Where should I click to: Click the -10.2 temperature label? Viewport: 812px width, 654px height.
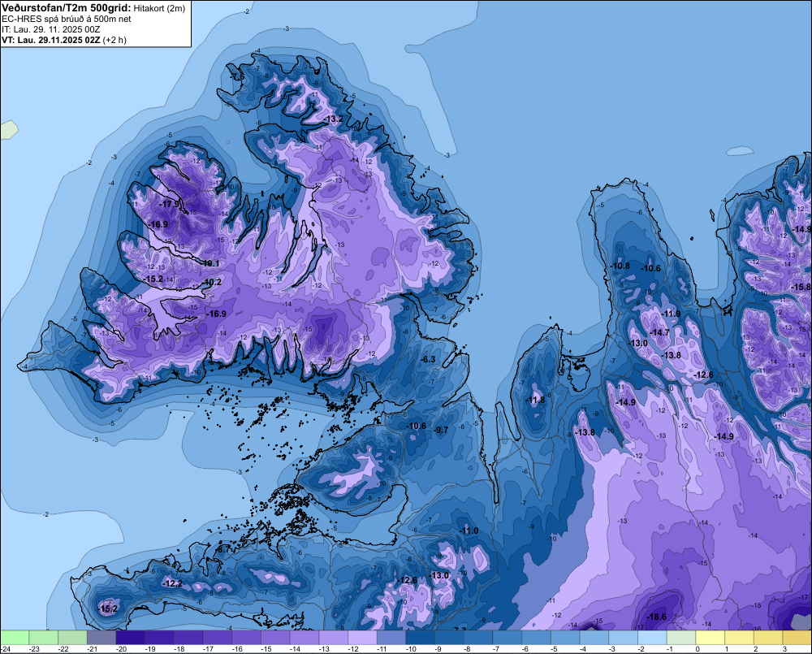tap(211, 283)
